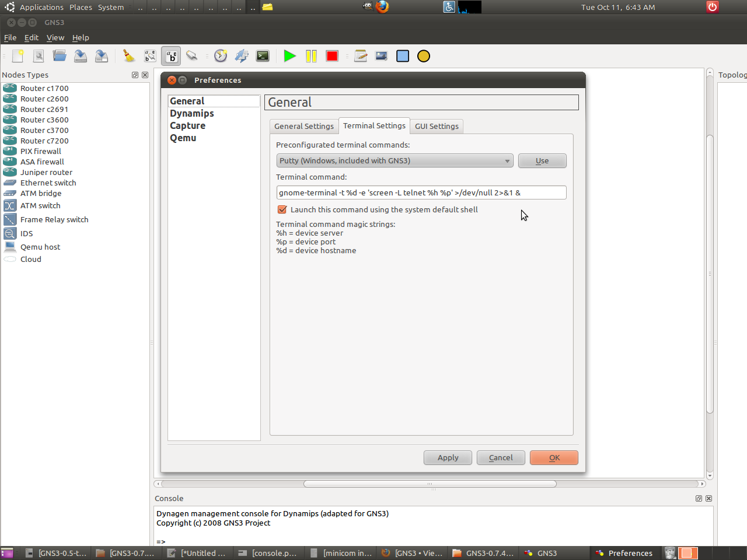
Task: Click the Cancel button
Action: click(501, 457)
